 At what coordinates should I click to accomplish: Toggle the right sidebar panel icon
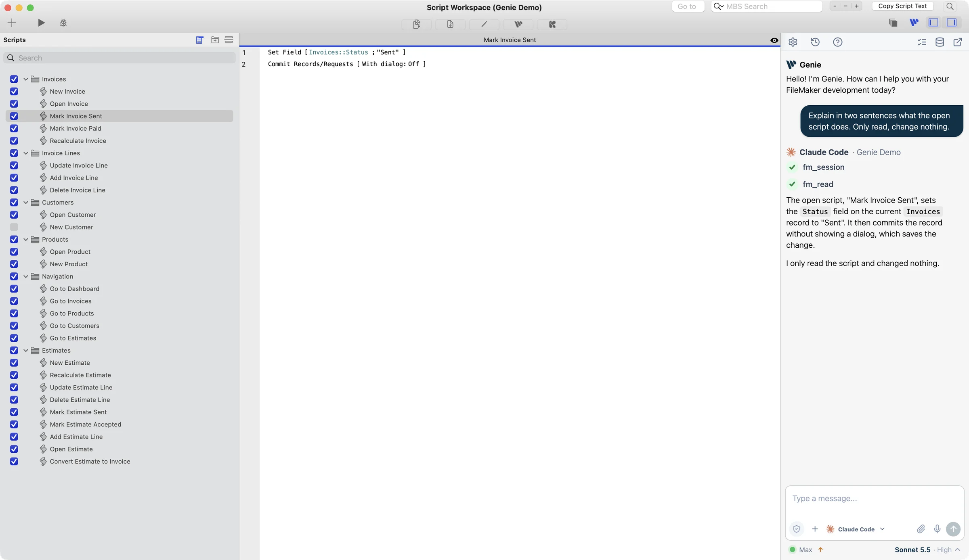(952, 23)
